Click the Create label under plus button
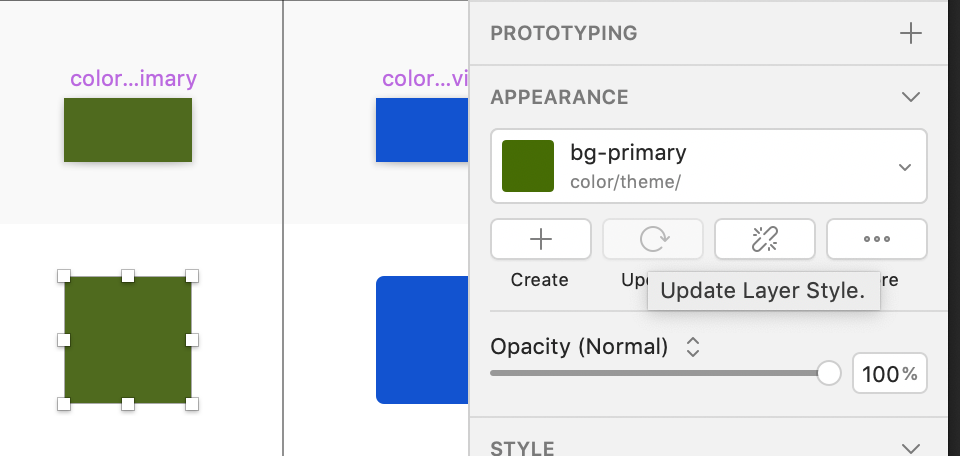 pos(539,280)
